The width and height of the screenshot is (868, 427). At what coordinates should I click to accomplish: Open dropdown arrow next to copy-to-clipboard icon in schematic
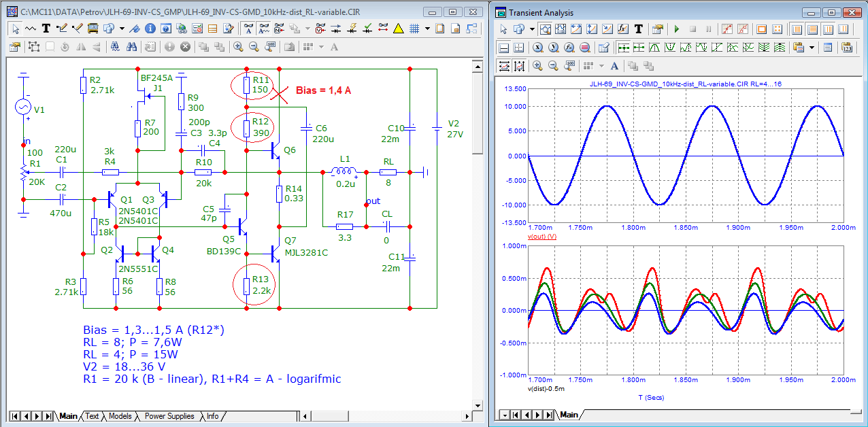click(122, 29)
